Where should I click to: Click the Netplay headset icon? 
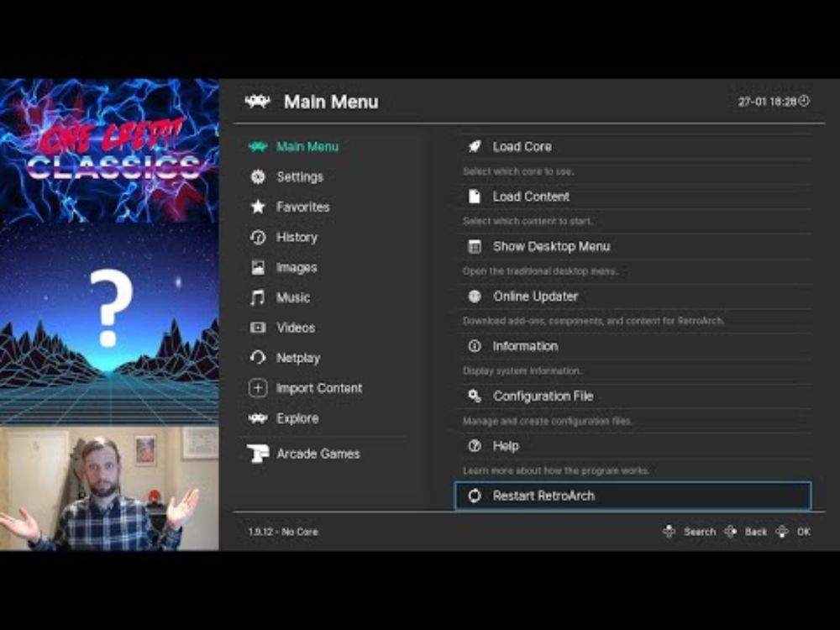[x=258, y=357]
